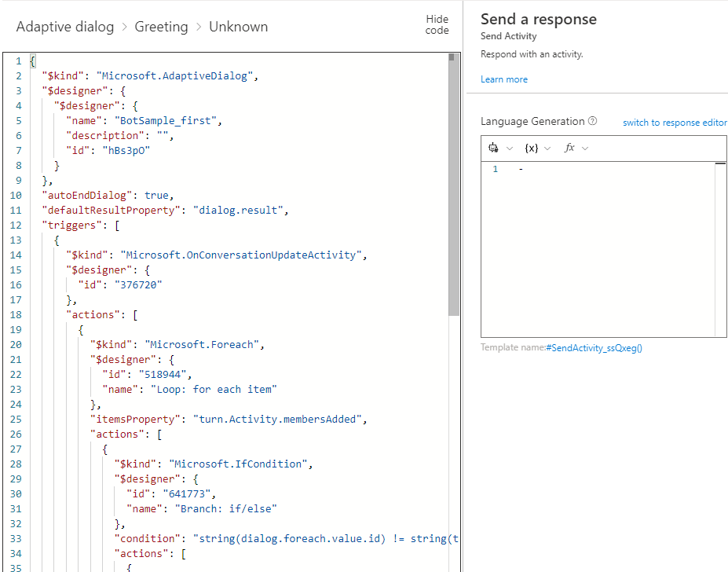Screen dimensions: 728x572
Task: Open the Adaptive dialog breadcrumb
Action: pyautogui.click(x=64, y=26)
